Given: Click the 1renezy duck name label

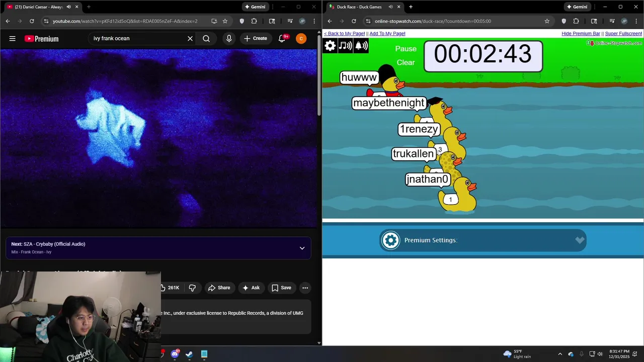Looking at the screenshot, I should coord(419,129).
